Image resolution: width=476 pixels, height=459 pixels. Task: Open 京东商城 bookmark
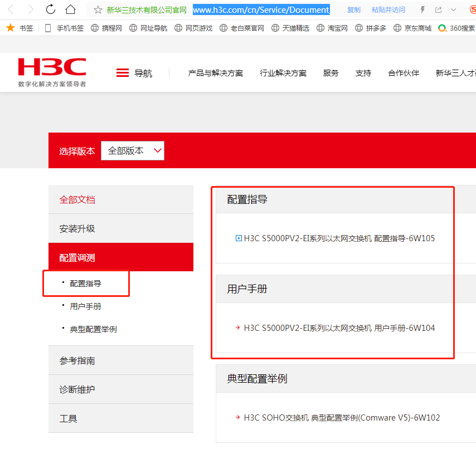point(412,28)
